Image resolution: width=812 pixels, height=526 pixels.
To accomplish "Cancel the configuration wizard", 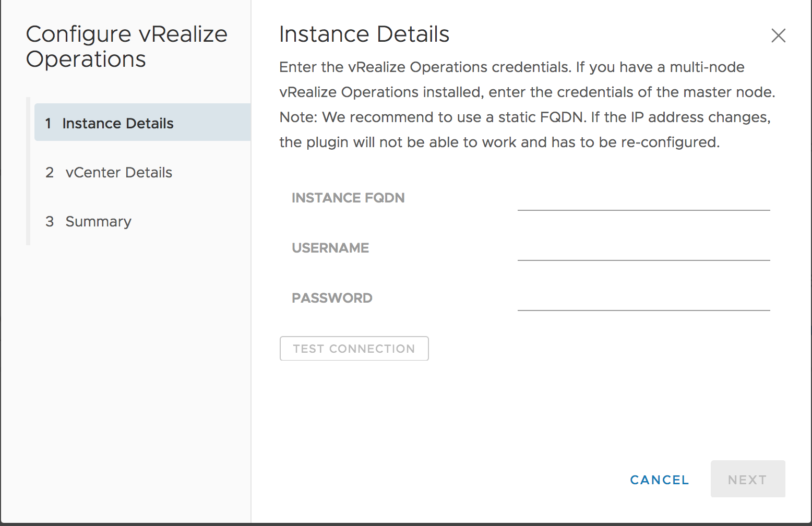I will pyautogui.click(x=659, y=480).
